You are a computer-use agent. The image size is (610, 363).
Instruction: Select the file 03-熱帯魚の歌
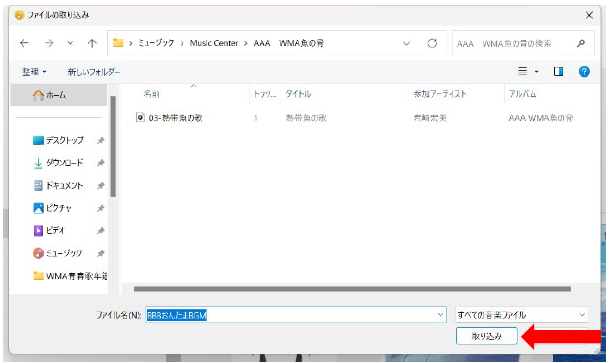pyautogui.click(x=175, y=117)
